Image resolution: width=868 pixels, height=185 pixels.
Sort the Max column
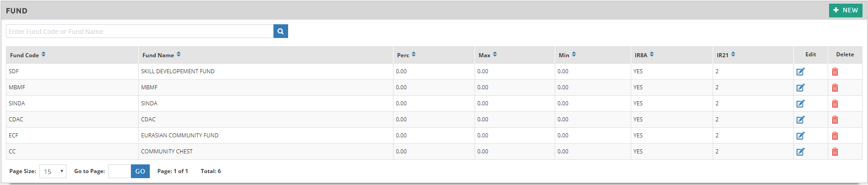[495, 54]
